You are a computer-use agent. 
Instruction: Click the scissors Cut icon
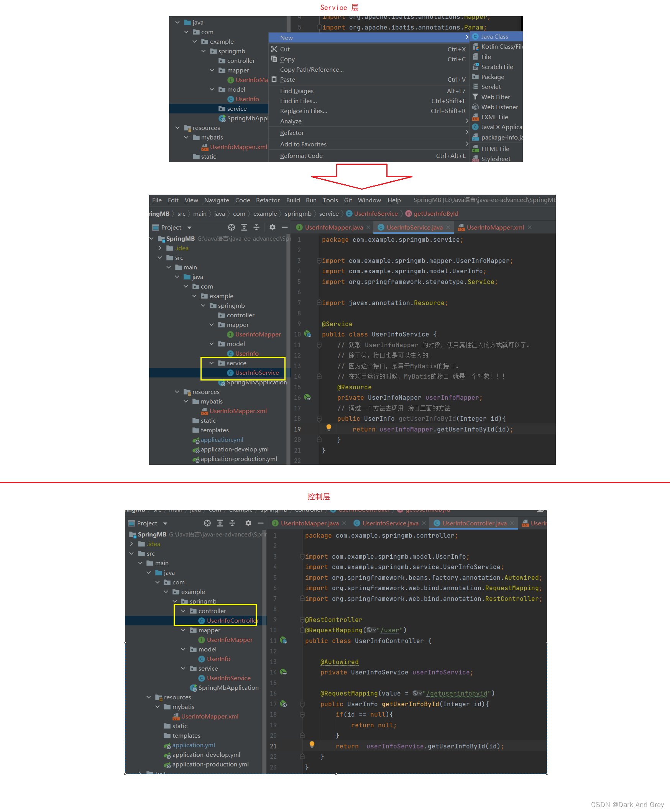click(274, 49)
